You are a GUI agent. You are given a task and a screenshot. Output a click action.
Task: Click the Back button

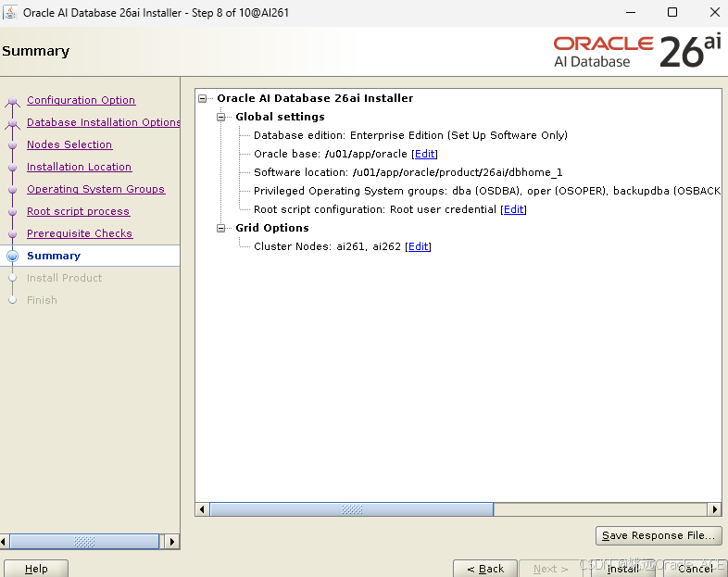485,569
